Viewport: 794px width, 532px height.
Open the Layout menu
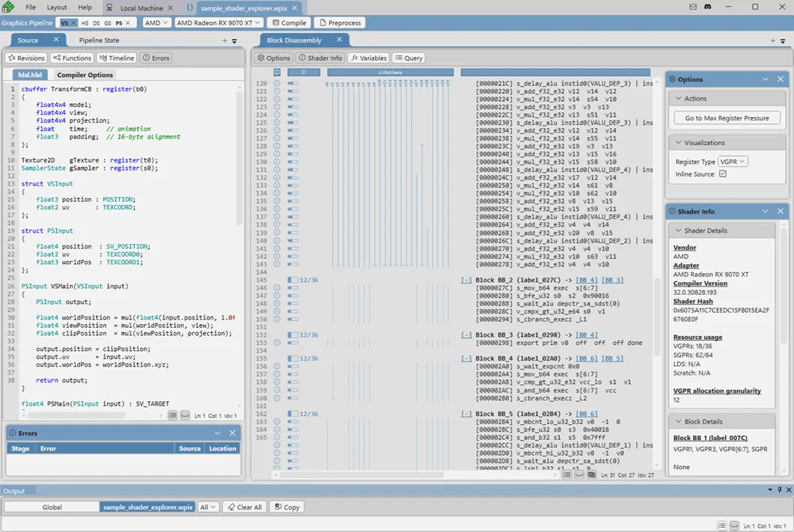click(57, 7)
